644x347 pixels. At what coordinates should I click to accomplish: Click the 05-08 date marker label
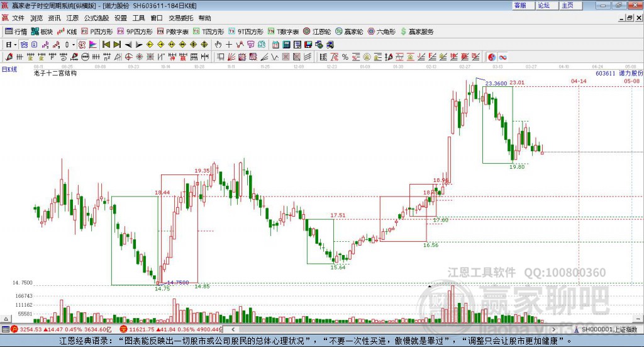pos(631,81)
